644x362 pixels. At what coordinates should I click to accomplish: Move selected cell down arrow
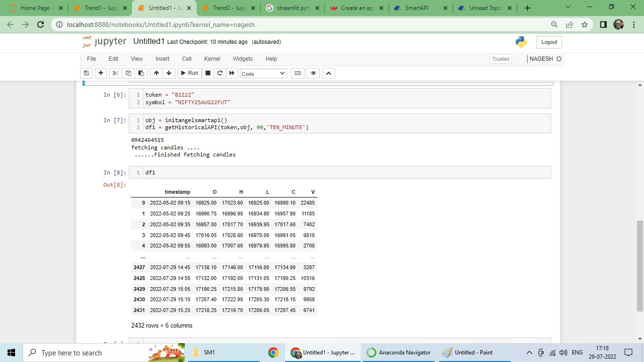(x=169, y=73)
